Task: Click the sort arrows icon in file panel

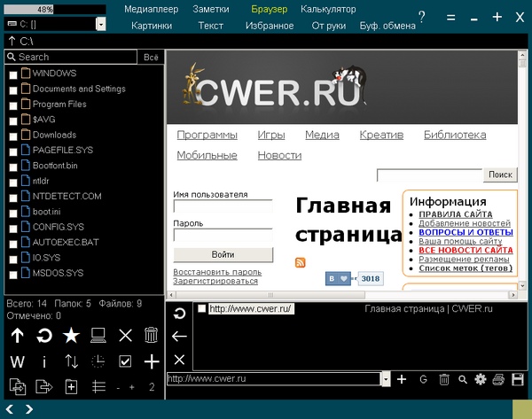Action: click(x=72, y=361)
